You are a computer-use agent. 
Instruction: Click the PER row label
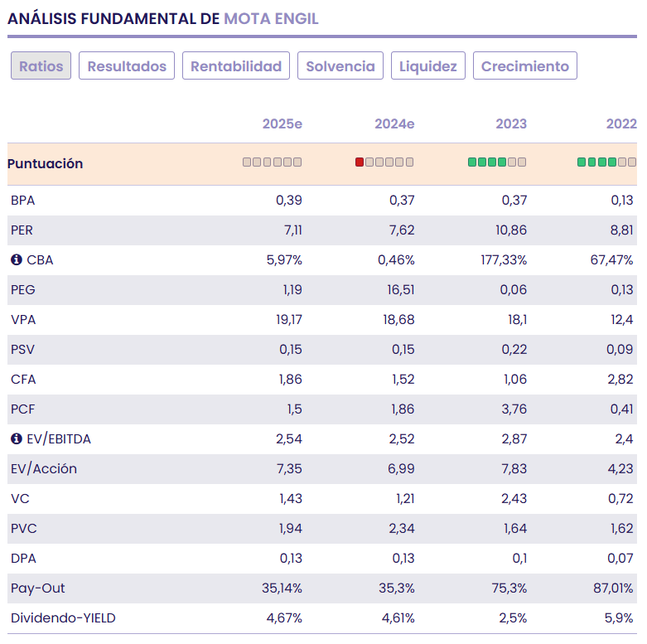(22, 230)
